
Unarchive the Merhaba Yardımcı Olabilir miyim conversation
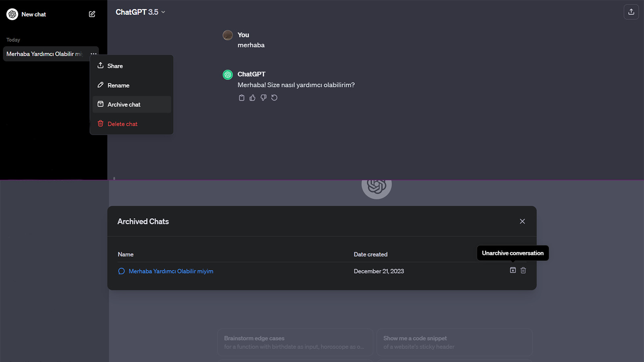point(513,270)
